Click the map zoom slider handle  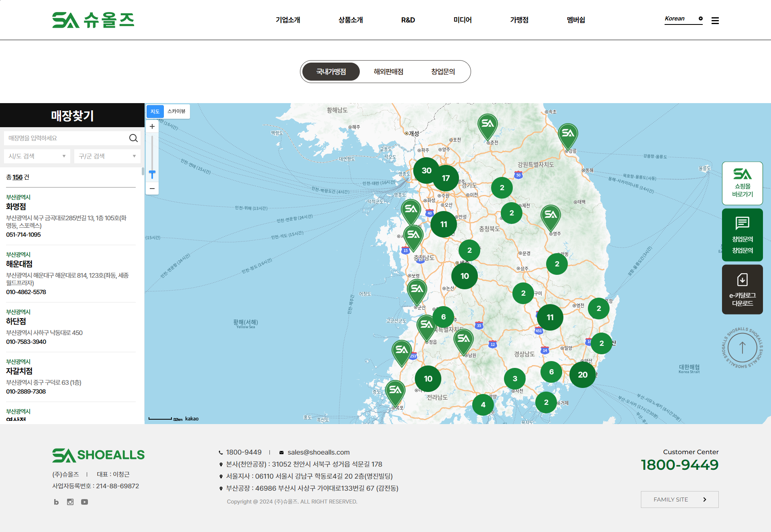click(x=152, y=173)
